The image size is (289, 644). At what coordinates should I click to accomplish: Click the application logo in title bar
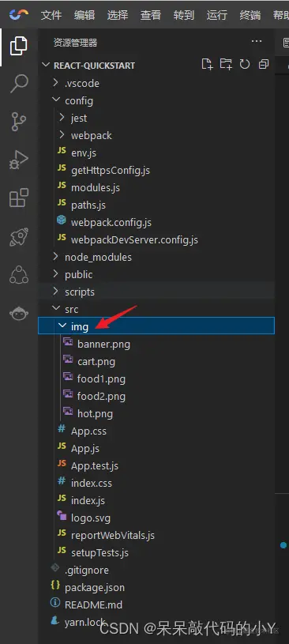tap(19, 15)
